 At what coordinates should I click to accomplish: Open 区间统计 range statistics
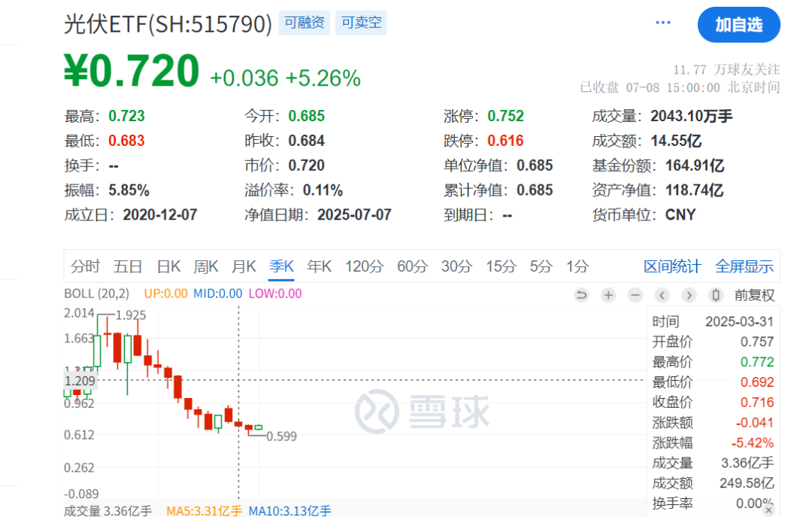tap(672, 266)
